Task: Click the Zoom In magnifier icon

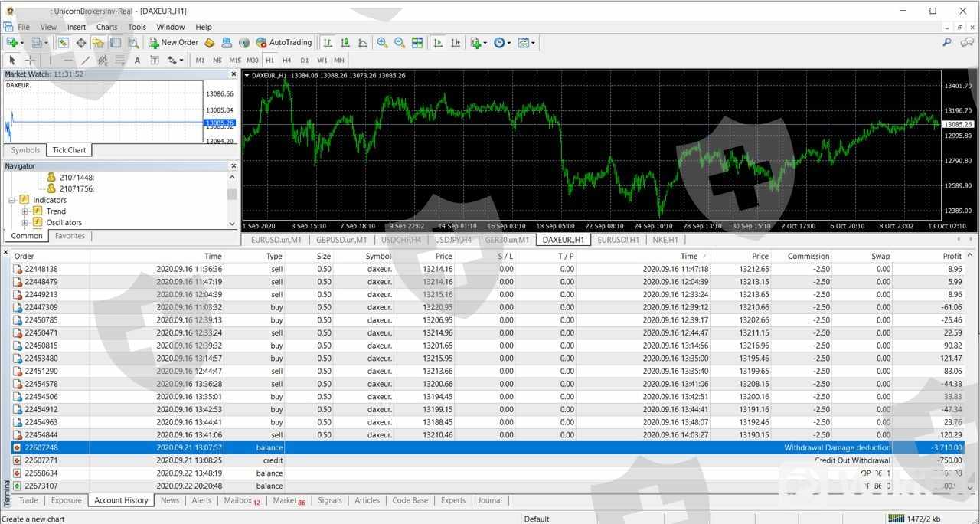Action: point(382,43)
